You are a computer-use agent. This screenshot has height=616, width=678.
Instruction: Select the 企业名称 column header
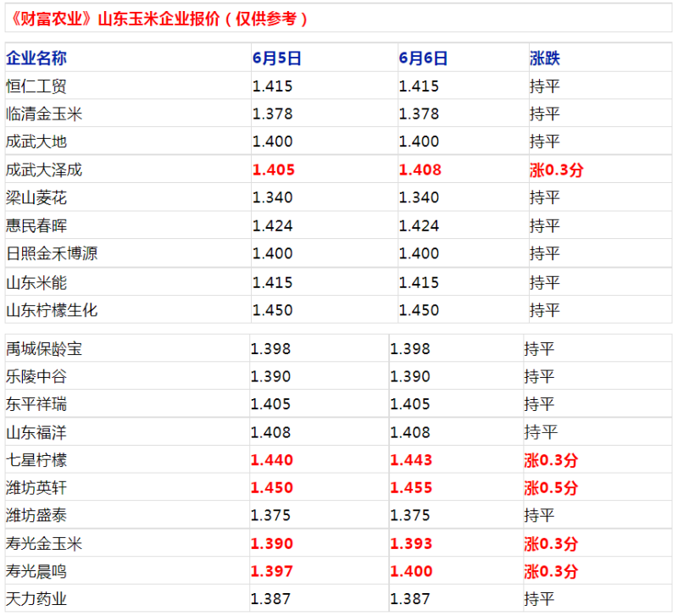[x=36, y=58]
